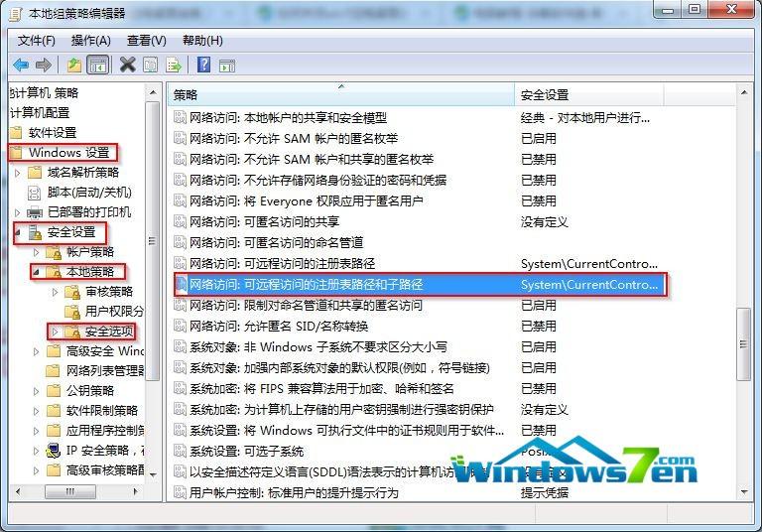Sort by the 安全设置 column header
This screenshot has width=762, height=532.
(x=589, y=95)
